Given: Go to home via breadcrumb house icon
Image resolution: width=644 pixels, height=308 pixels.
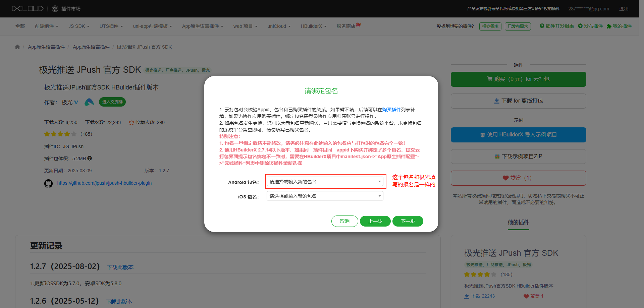Looking at the screenshot, I should (x=17, y=47).
